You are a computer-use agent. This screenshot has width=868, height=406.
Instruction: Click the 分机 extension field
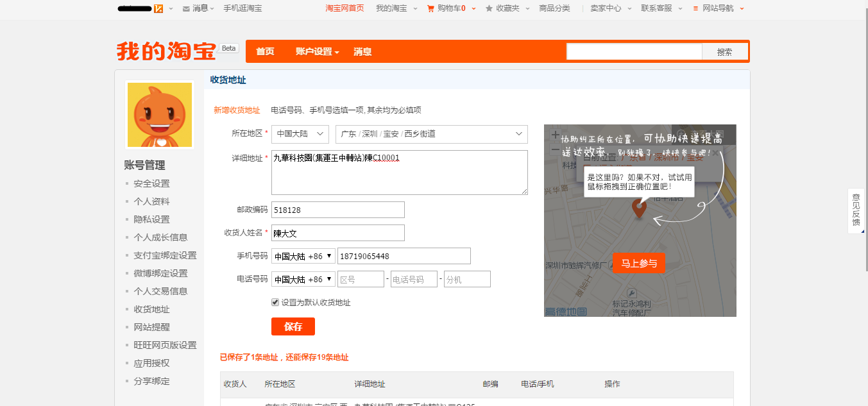(x=467, y=279)
